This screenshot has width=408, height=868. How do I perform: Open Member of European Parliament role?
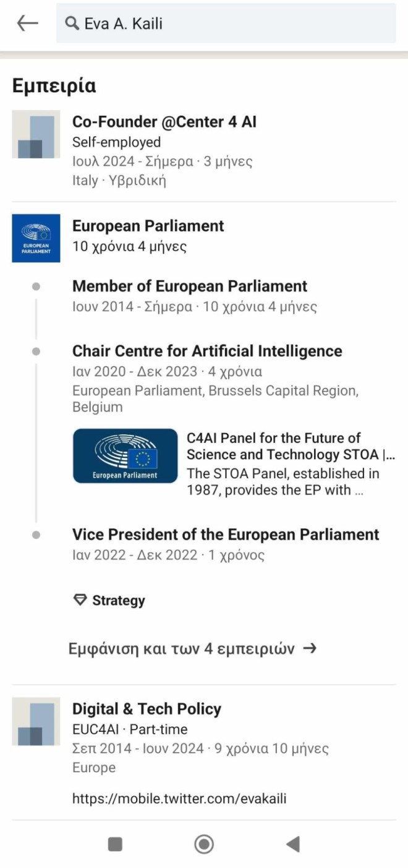pos(190,286)
